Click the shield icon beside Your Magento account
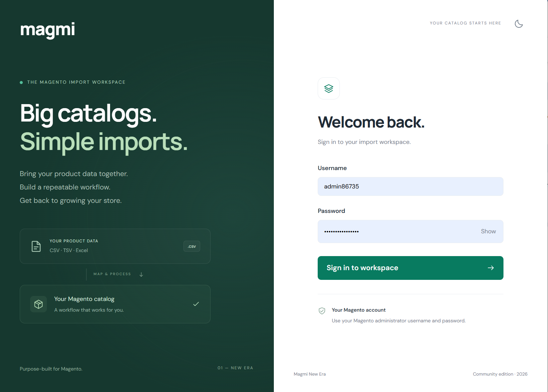 [x=322, y=311]
